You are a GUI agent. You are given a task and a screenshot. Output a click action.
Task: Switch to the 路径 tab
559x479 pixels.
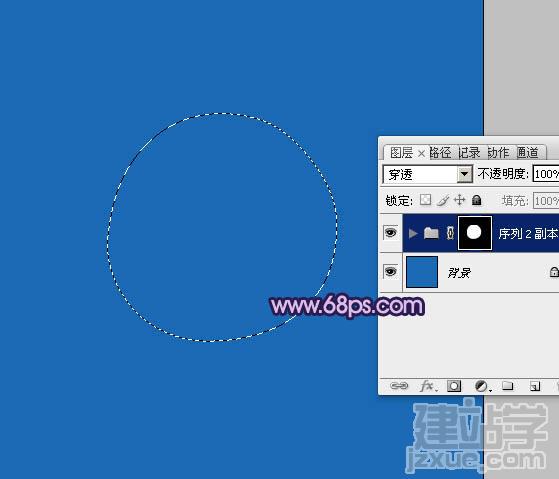440,153
